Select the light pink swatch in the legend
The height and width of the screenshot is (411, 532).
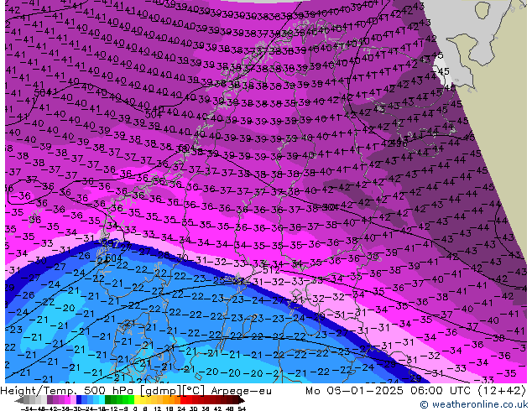73,399
